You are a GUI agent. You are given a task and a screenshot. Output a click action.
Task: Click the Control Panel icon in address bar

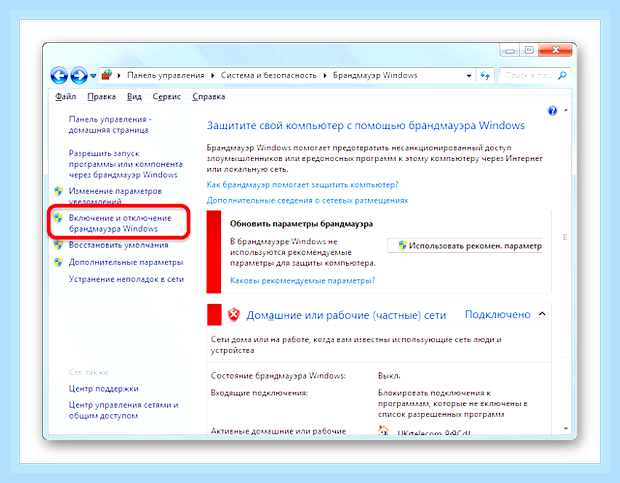point(107,75)
